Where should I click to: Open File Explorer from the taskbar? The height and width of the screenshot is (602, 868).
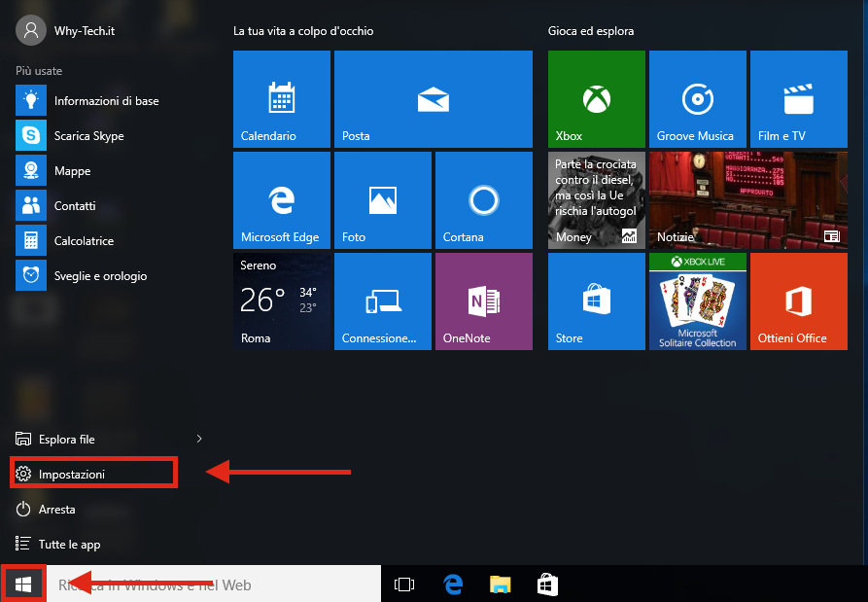[x=501, y=584]
